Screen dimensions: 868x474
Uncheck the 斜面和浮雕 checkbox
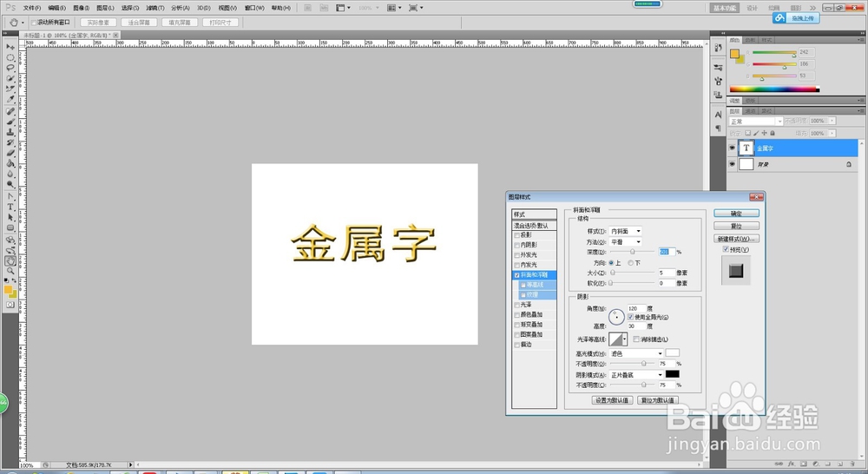click(x=517, y=274)
